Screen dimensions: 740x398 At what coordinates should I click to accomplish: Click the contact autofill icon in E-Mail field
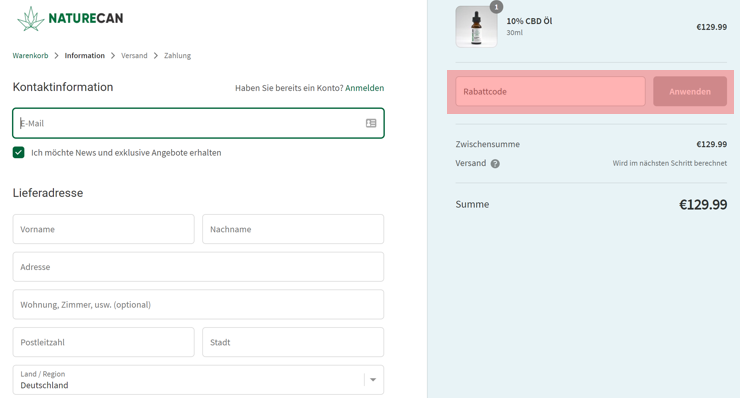tap(371, 123)
